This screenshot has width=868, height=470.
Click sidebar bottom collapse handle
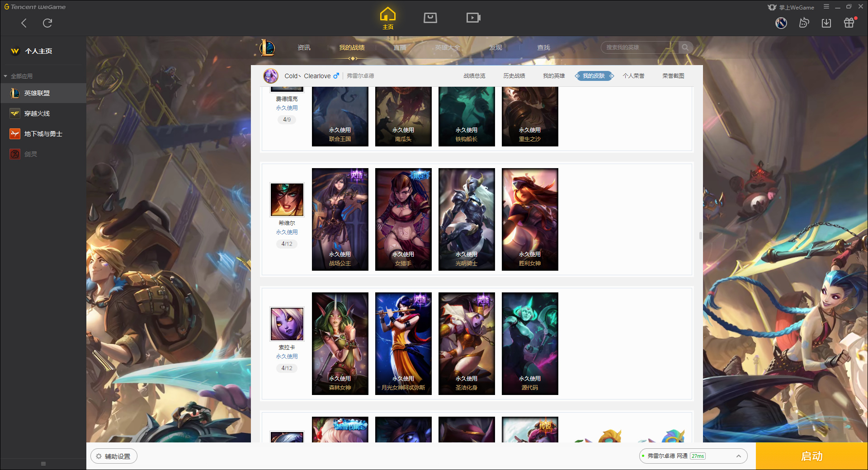click(43, 464)
